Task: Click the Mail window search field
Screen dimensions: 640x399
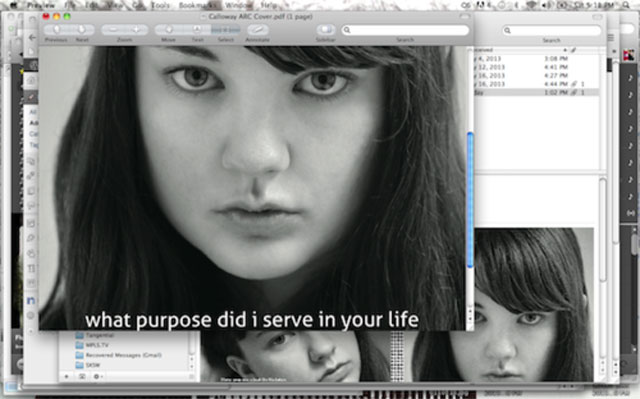Action: 551,30
